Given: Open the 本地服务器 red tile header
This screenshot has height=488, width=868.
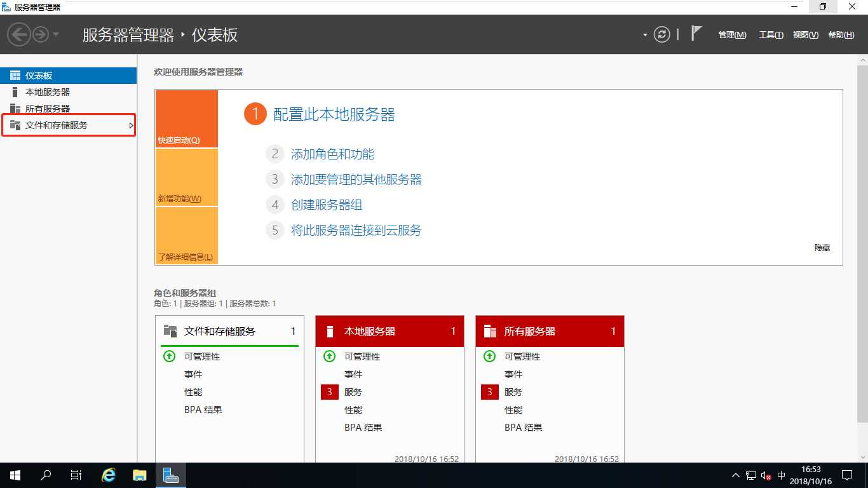Looking at the screenshot, I should coord(390,331).
